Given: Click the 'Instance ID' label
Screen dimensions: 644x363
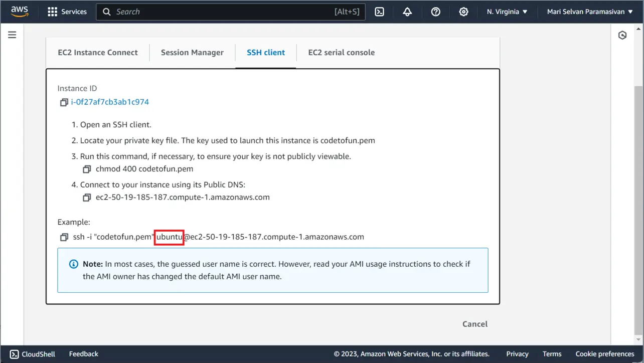Looking at the screenshot, I should [77, 88].
